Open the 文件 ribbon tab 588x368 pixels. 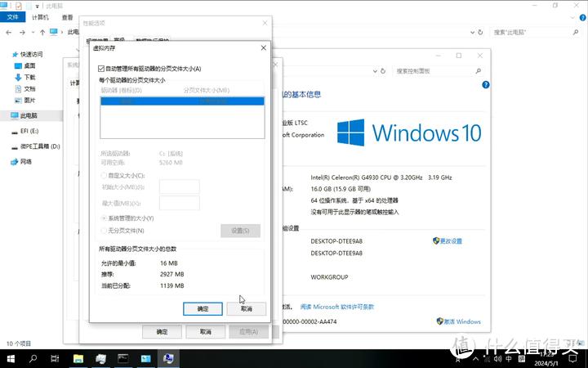point(14,16)
